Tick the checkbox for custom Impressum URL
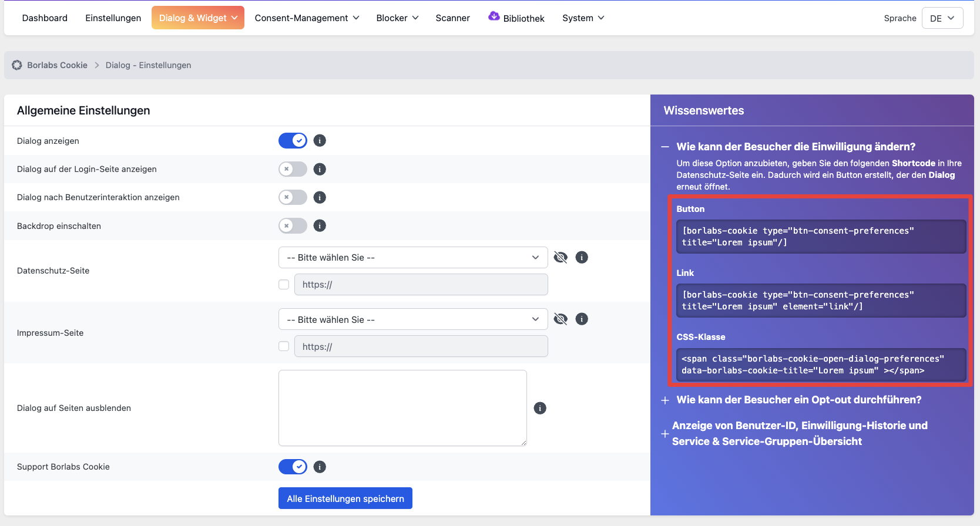This screenshot has width=980, height=526. pyautogui.click(x=284, y=346)
